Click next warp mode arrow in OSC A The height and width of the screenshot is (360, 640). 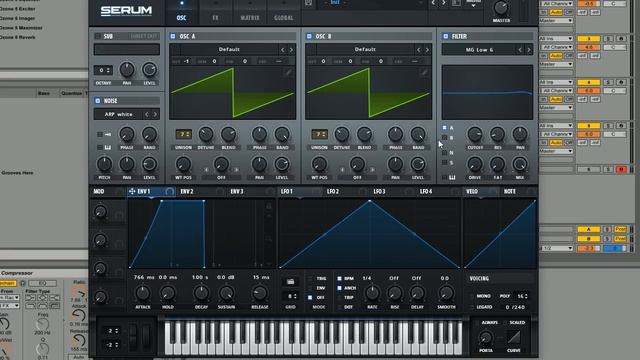[x=236, y=169]
